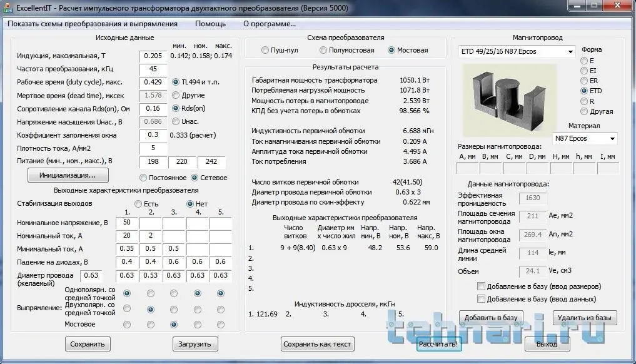Click 'Сохранить как текст' button
Screen dimensions: 636x364
click(317, 344)
